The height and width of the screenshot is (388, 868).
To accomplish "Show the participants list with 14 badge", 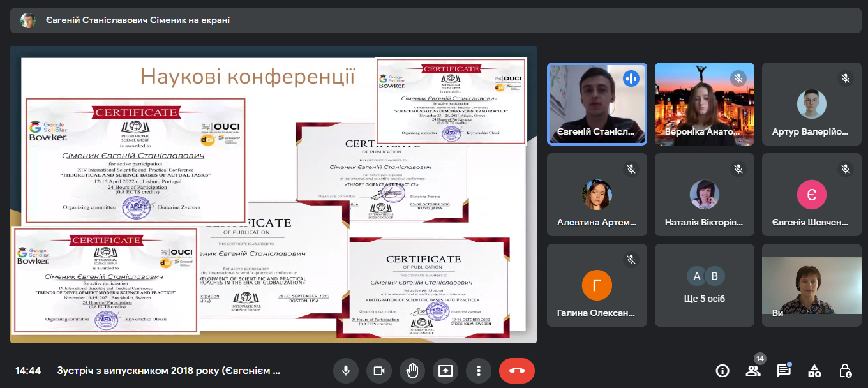I will coord(753,371).
